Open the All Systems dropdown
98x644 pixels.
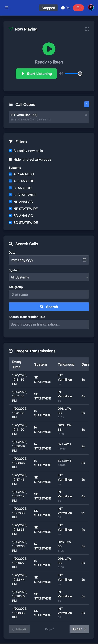pyautogui.click(x=49, y=277)
